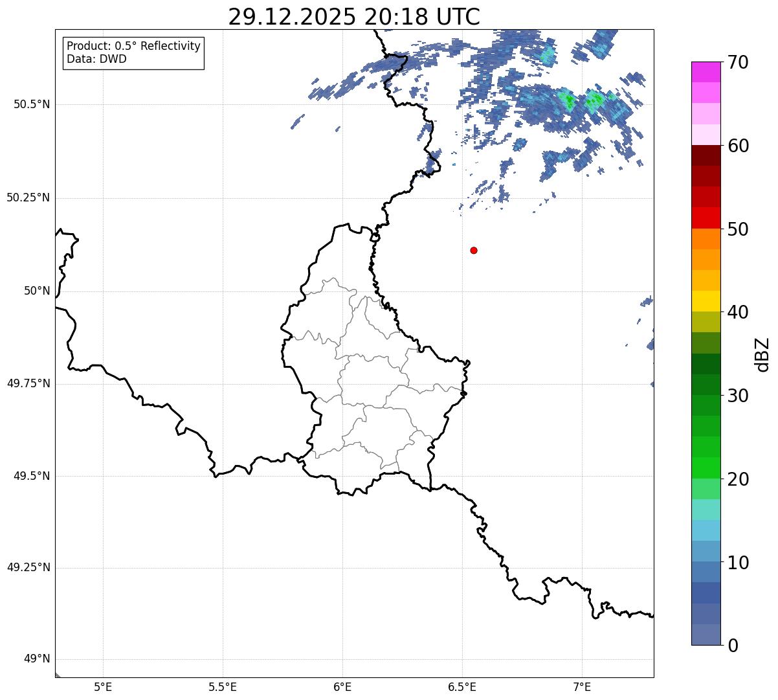Click the 49.75°N latitude label

pyautogui.click(x=28, y=383)
